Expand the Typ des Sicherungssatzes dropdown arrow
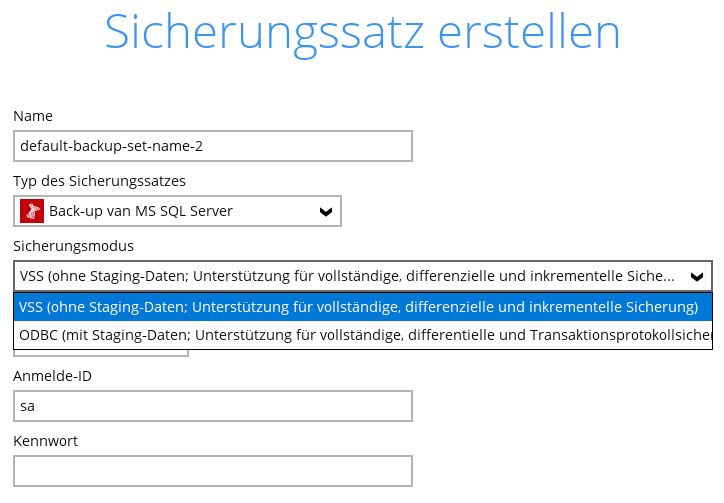Viewport: 724px width, 503px height. click(326, 212)
